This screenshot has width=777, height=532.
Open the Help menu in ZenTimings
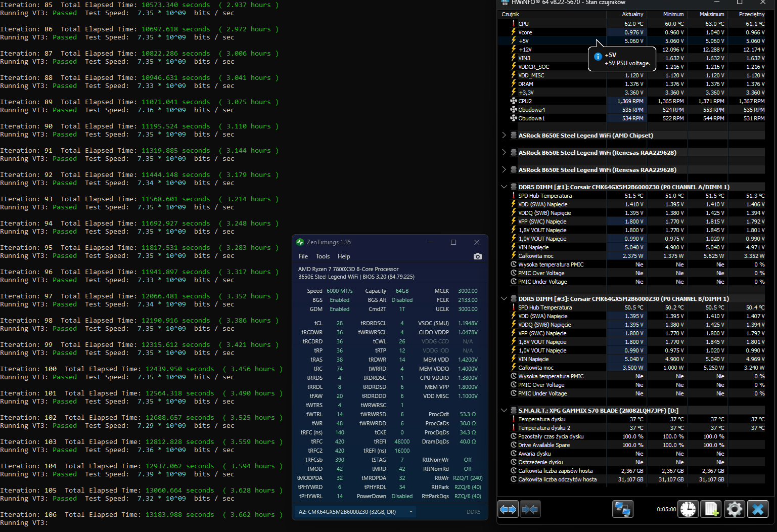[x=344, y=256]
